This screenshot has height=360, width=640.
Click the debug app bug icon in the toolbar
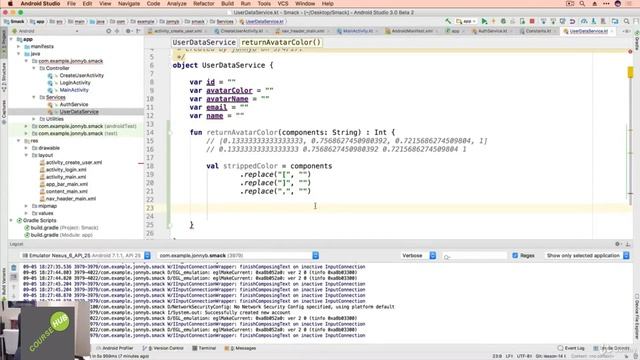pyautogui.click(x=503, y=21)
